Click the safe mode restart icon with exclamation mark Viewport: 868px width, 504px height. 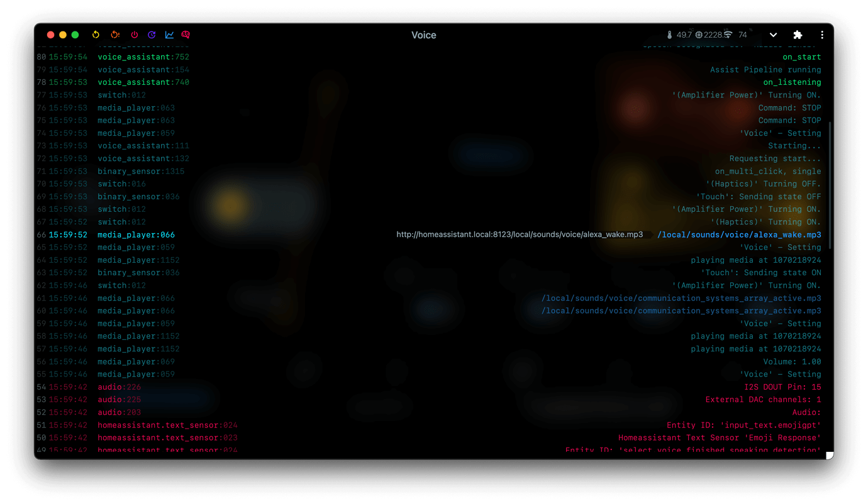tap(115, 35)
